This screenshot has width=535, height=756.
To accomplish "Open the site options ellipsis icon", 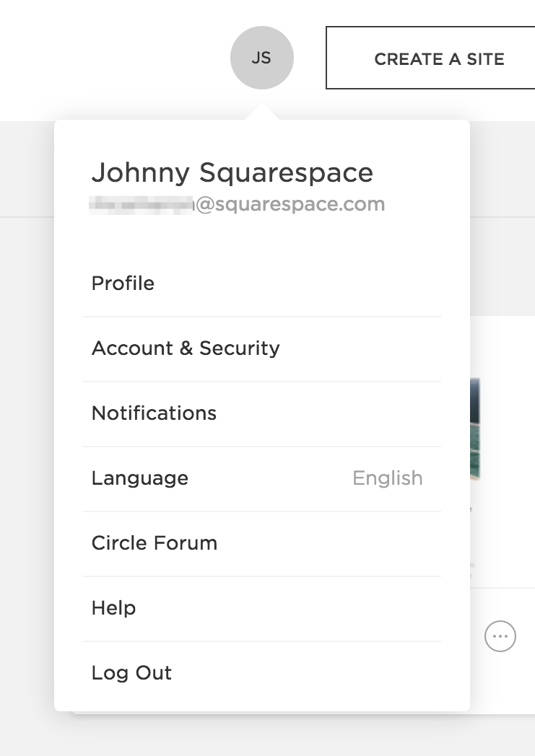I will pyautogui.click(x=500, y=637).
